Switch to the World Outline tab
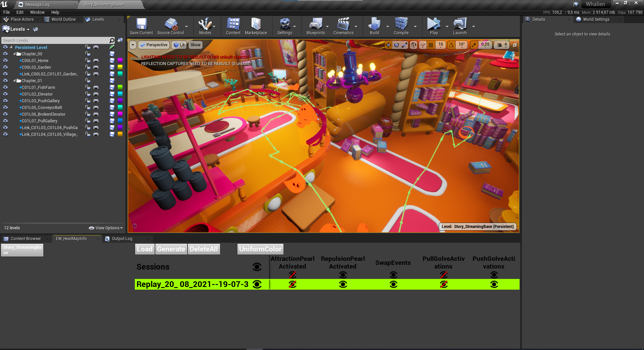This screenshot has height=350, width=644. pyautogui.click(x=63, y=19)
